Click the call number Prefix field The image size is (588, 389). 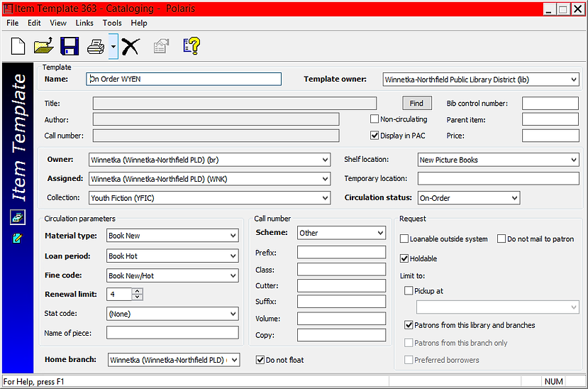click(x=341, y=253)
